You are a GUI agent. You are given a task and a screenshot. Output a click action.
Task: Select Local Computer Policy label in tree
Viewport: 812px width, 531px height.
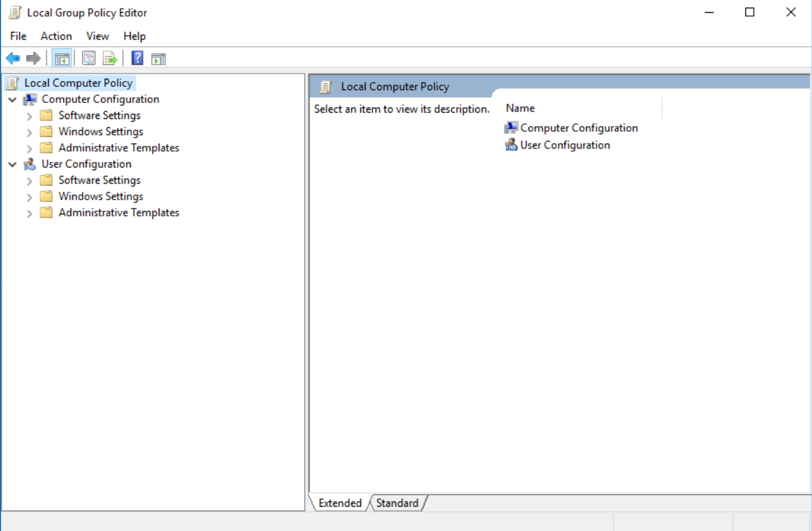click(78, 83)
